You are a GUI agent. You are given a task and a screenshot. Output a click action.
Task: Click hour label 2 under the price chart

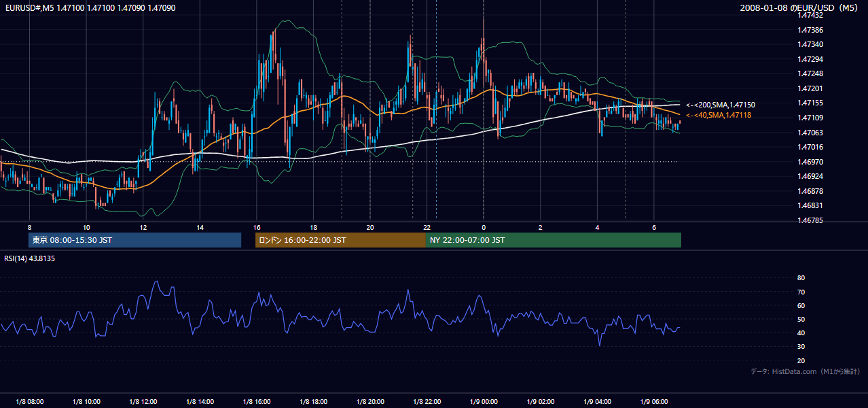pyautogui.click(x=540, y=227)
